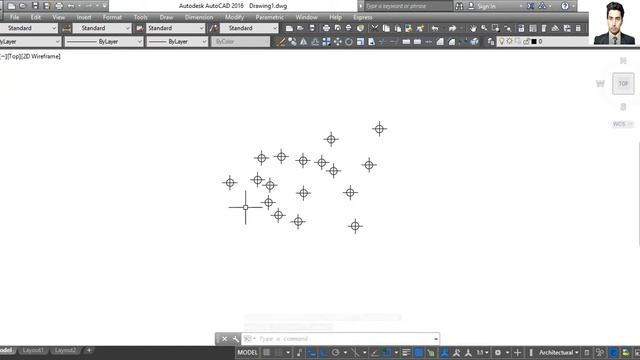Click the Sign In button

[x=487, y=6]
